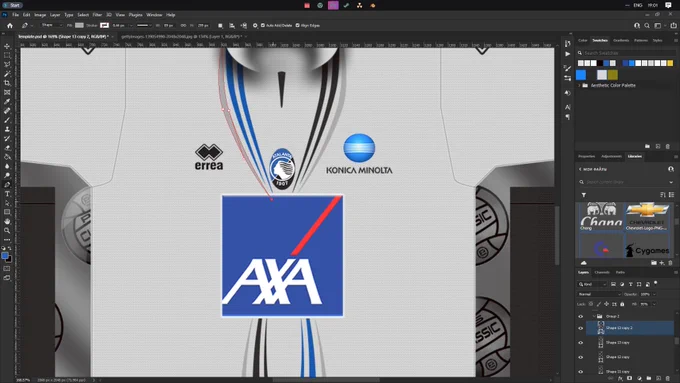Hide the Shape 11 copy layer

[581, 372]
